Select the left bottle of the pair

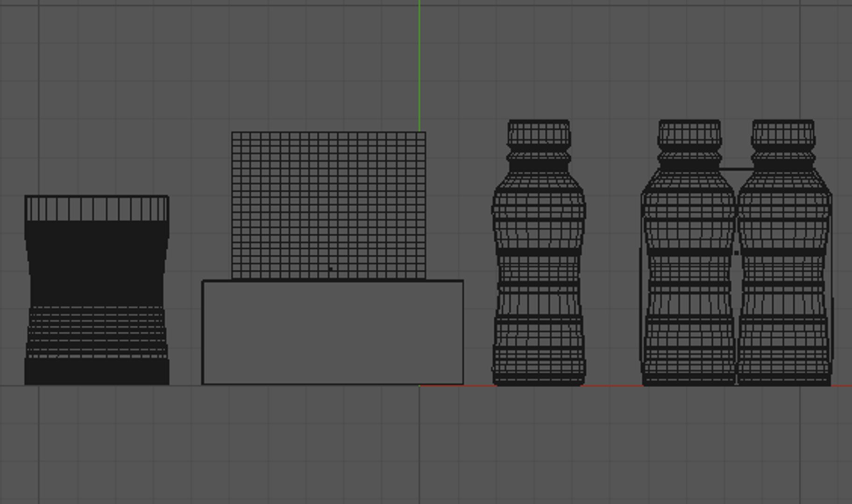[x=689, y=253]
